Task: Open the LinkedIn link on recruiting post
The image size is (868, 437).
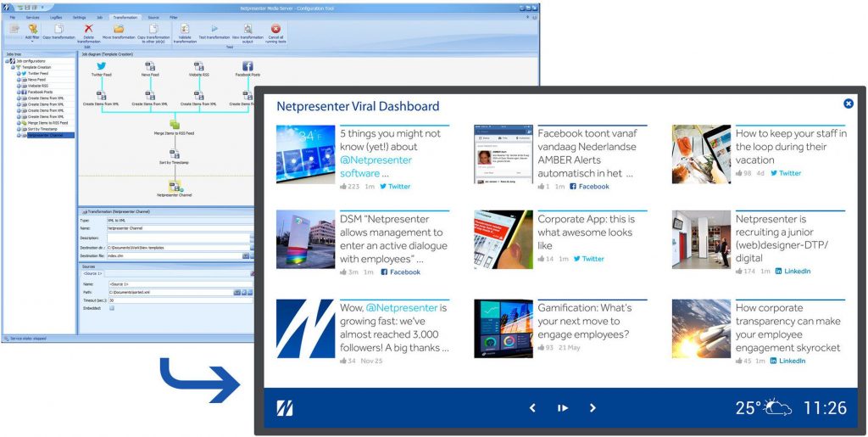Action: (x=793, y=272)
